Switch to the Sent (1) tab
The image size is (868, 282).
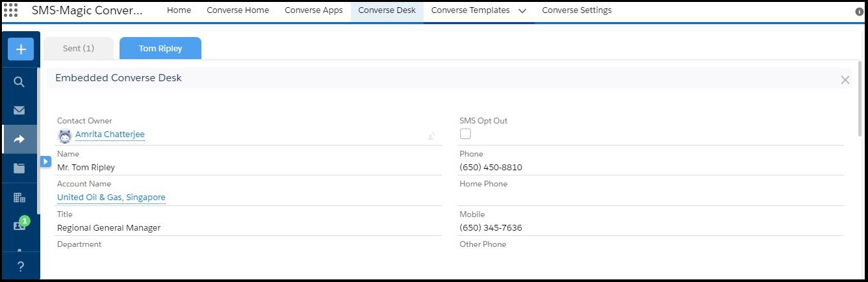click(x=79, y=49)
